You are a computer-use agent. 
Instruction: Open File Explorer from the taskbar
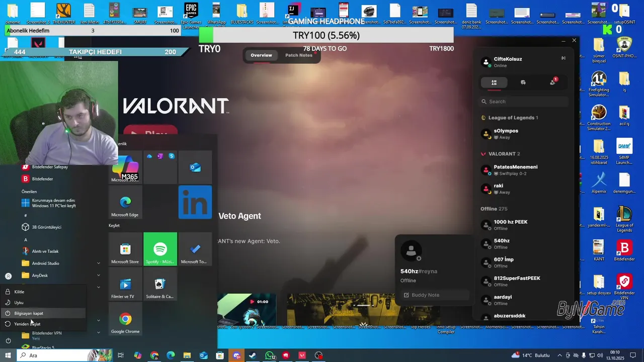pos(187,355)
